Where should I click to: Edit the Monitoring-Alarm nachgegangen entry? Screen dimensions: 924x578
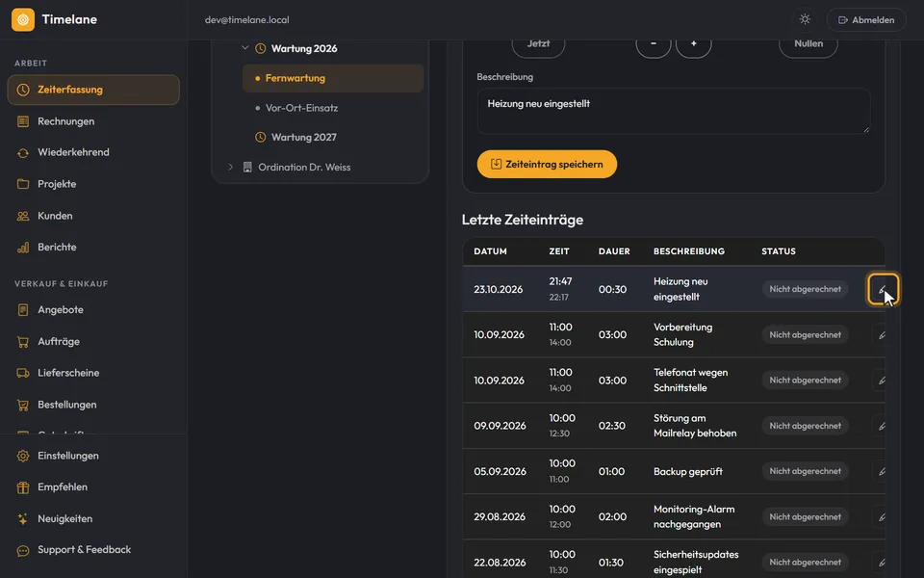[x=880, y=516]
